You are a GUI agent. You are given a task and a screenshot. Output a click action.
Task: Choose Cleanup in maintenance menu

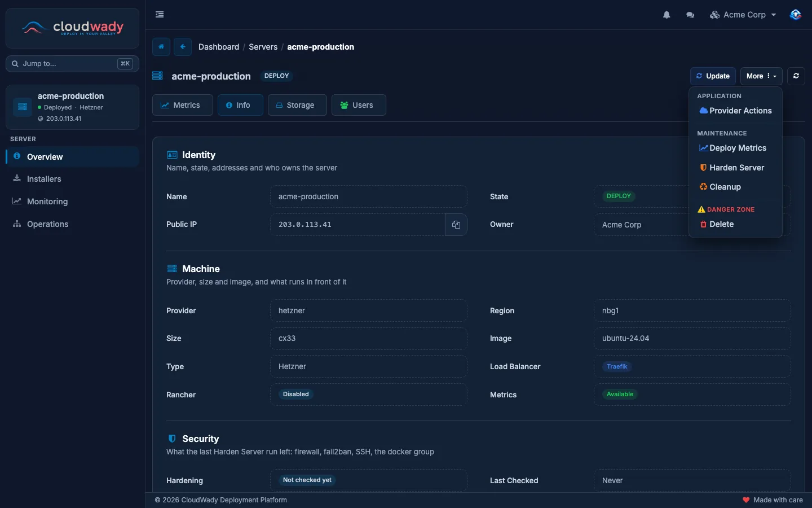pos(735,187)
